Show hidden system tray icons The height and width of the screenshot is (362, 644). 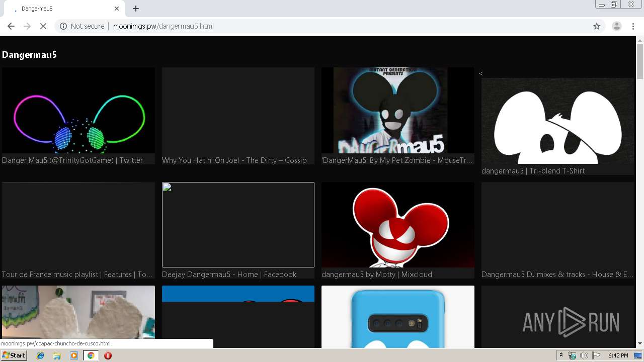click(x=561, y=355)
